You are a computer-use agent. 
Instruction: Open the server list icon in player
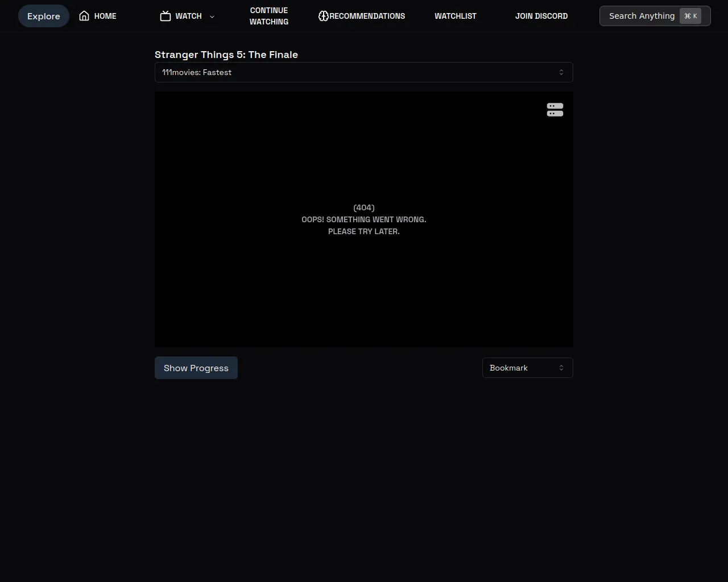coord(555,110)
